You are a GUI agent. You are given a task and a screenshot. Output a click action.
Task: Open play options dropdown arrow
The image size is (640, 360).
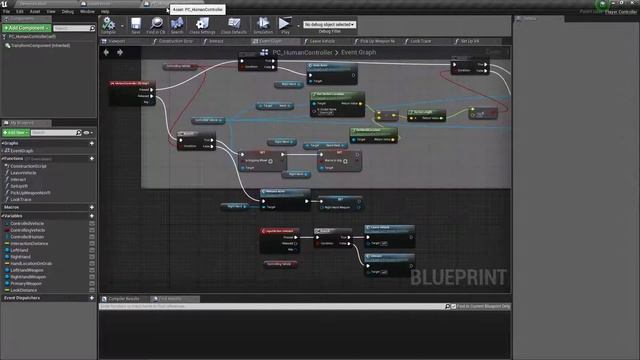click(298, 25)
